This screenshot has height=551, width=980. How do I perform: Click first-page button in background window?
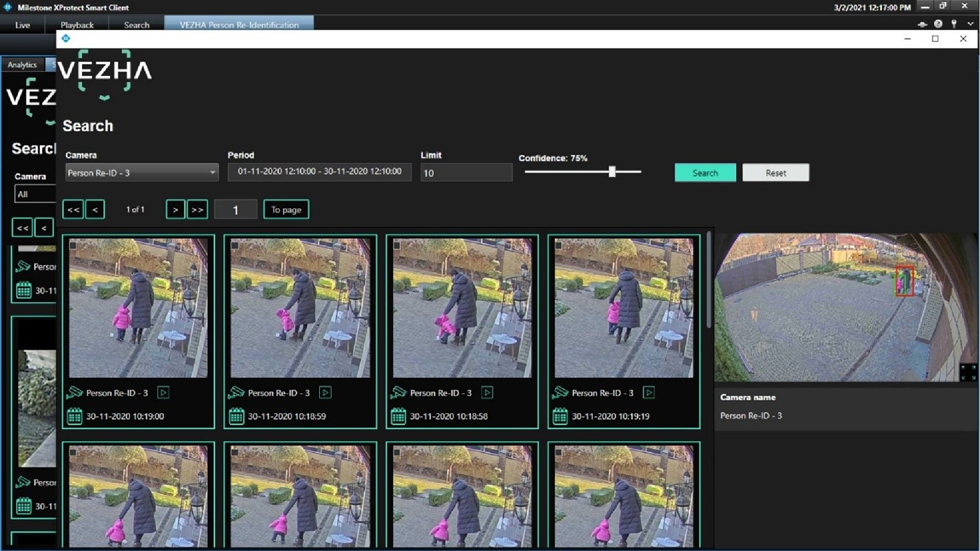pos(22,228)
